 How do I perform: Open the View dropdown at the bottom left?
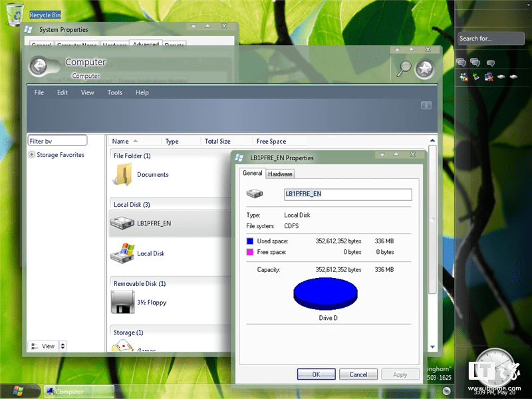47,346
